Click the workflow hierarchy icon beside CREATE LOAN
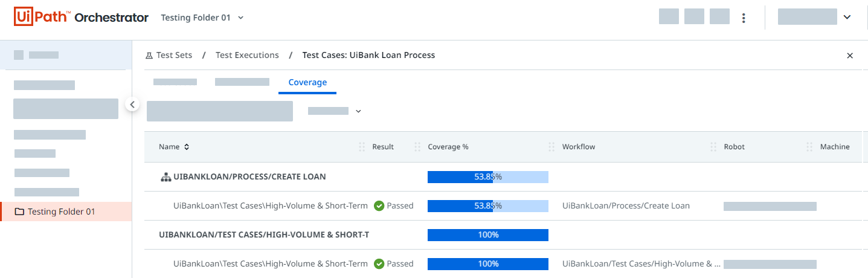The image size is (868, 278). 166,177
